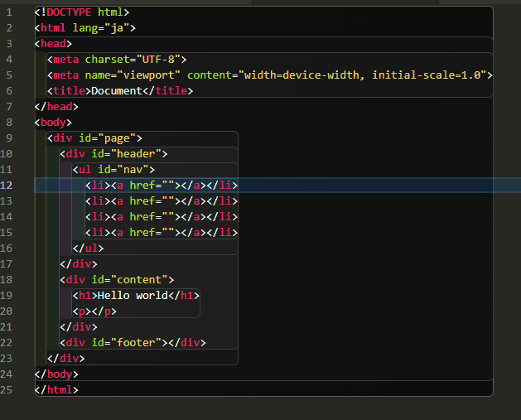
Task: Click the closing ul tag
Action: (x=88, y=248)
